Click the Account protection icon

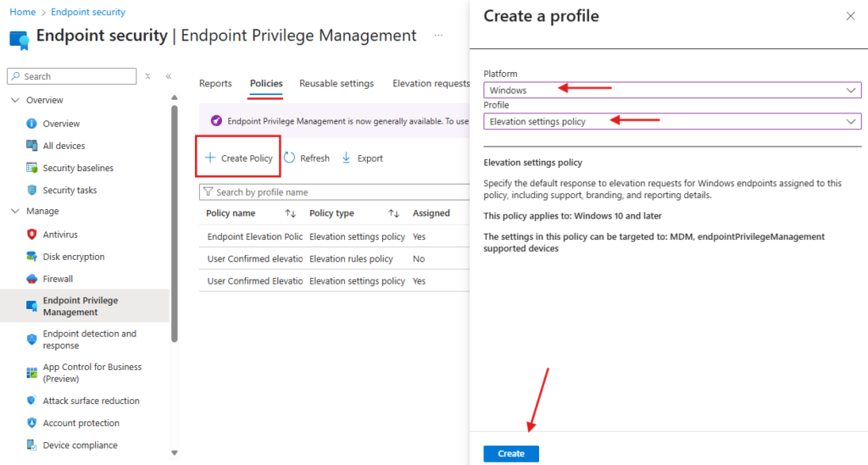click(31, 423)
